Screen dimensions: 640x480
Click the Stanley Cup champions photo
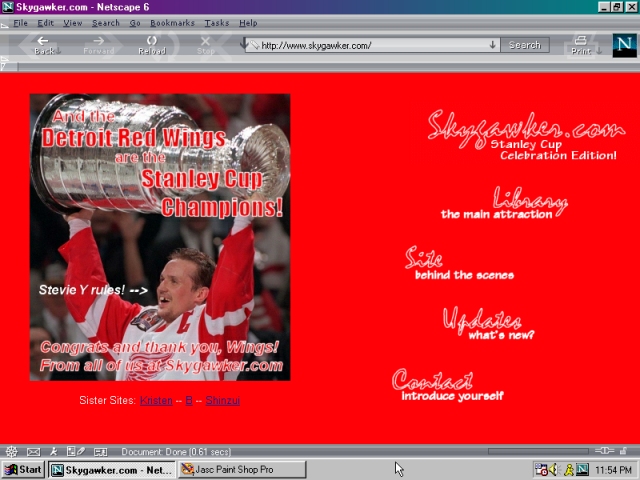click(160, 237)
